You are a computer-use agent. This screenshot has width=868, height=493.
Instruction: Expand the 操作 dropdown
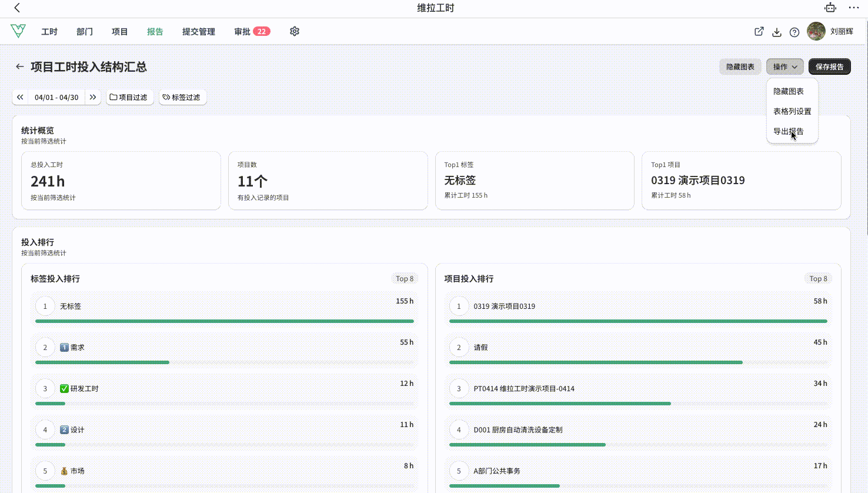(x=785, y=66)
